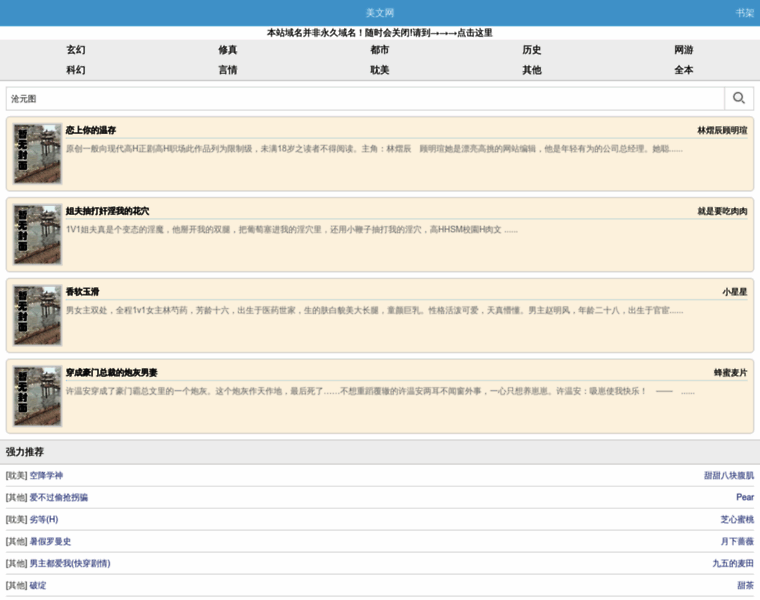Open the 书架 bookshelf link
This screenshot has height=600, width=760.
point(744,13)
